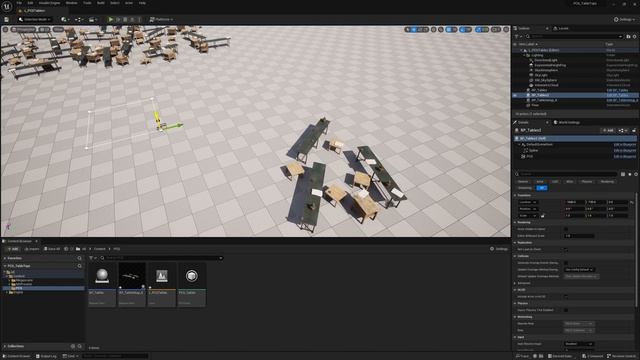The width and height of the screenshot is (640, 360).
Task: Open the viewport Show options button
Action: (x=58, y=29)
